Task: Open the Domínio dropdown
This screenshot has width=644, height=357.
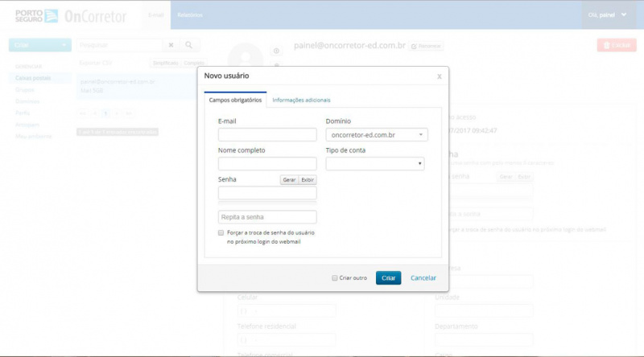Action: 377,134
